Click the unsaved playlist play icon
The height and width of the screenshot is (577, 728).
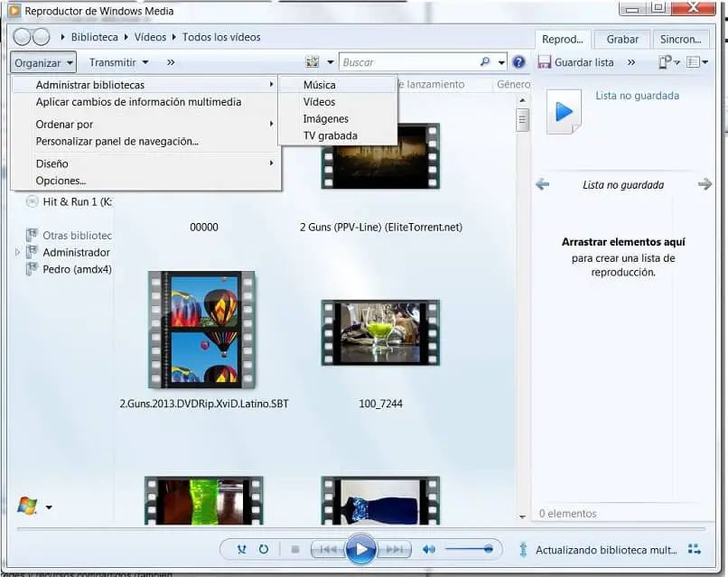(564, 112)
